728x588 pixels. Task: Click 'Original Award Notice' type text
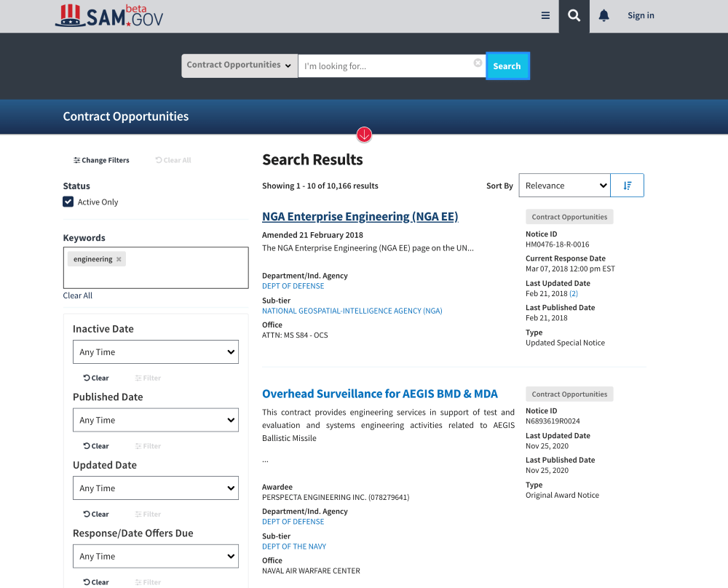pos(562,495)
